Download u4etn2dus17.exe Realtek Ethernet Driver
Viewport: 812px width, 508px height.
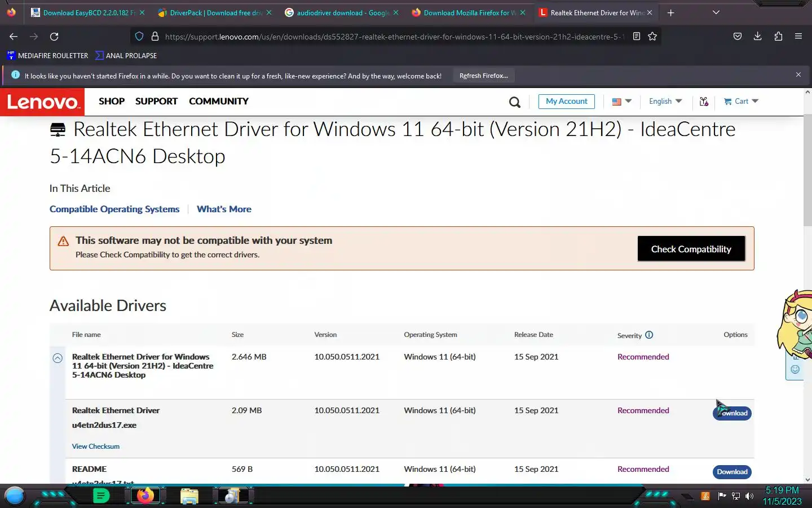click(x=732, y=413)
